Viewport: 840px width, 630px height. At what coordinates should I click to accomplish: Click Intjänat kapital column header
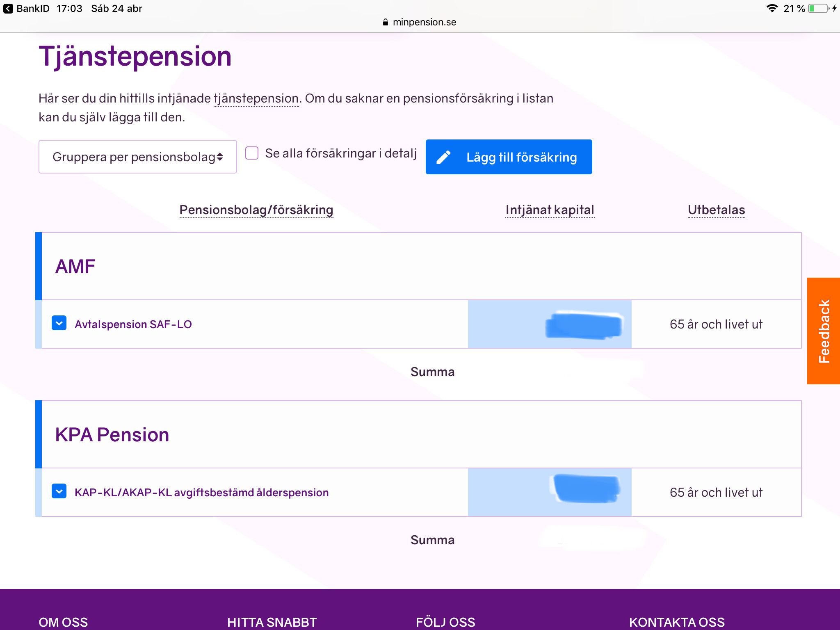[550, 210]
